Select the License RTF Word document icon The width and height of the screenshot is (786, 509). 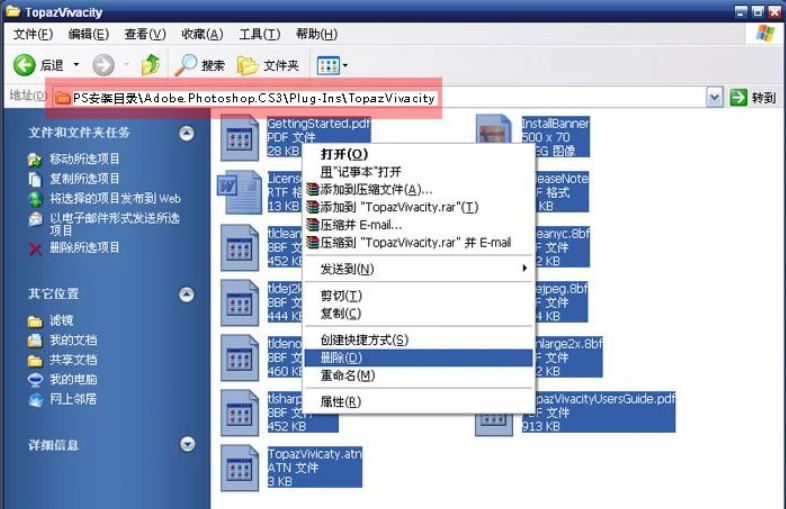240,193
